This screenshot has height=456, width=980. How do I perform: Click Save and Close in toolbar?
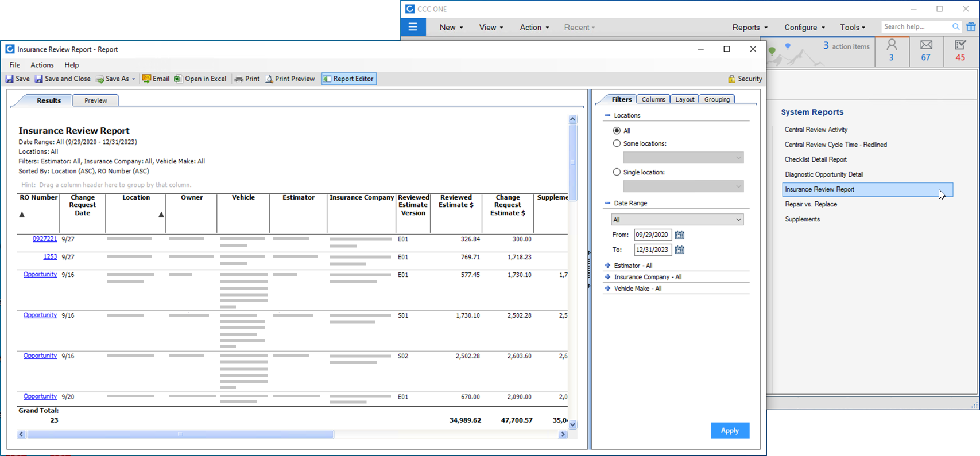63,79
